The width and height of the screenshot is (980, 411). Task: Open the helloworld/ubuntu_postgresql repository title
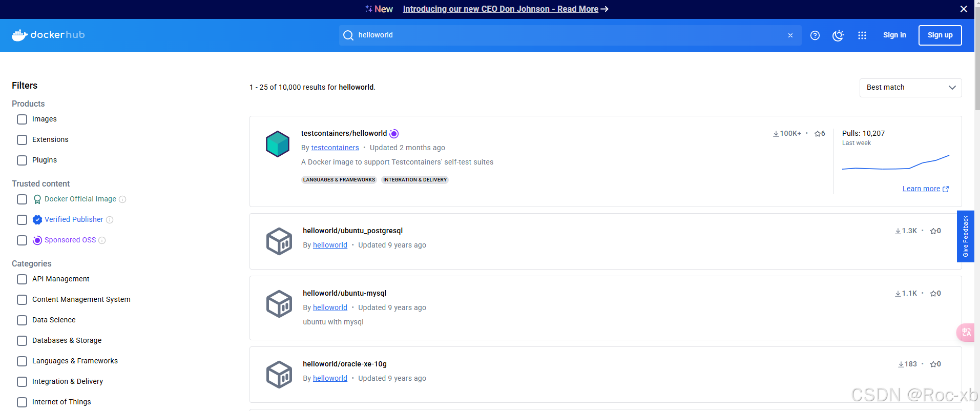coord(352,231)
